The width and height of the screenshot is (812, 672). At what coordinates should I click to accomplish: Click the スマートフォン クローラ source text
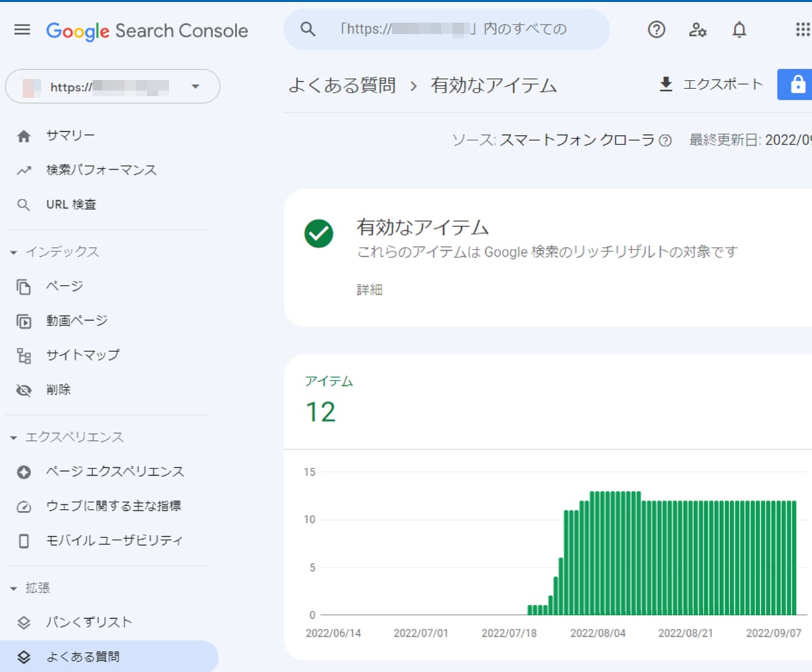tap(577, 140)
